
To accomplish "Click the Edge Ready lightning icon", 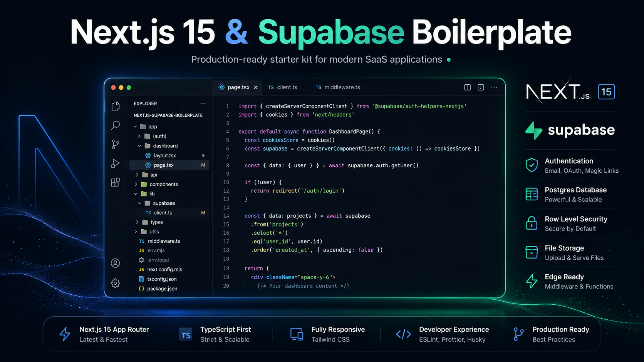I will pos(532,281).
